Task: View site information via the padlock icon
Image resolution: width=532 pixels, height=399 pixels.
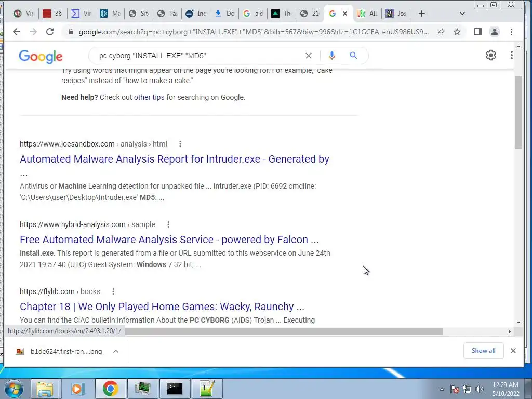Action: pos(71,32)
